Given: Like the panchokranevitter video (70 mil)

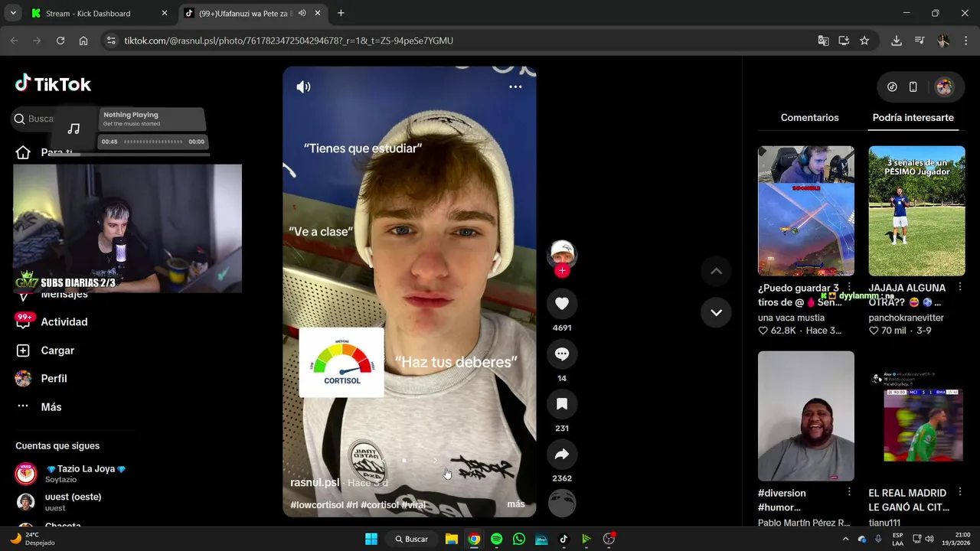Looking at the screenshot, I should (x=874, y=331).
